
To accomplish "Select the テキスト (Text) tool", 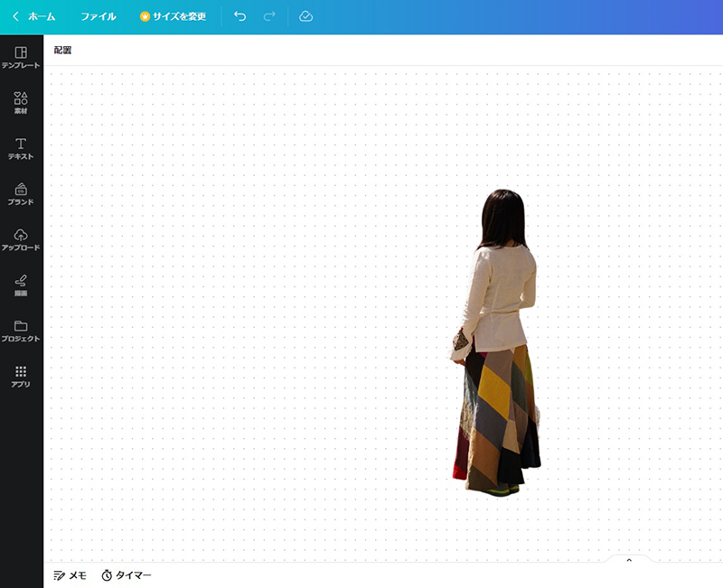I will (x=20, y=147).
